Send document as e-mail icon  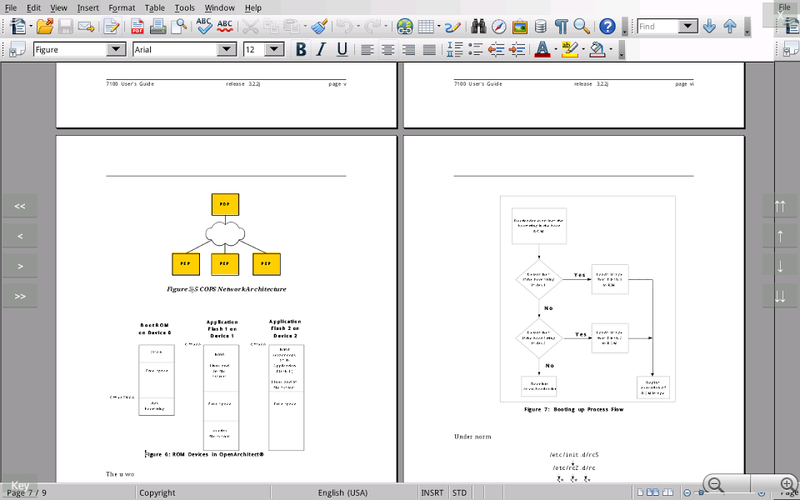86,26
